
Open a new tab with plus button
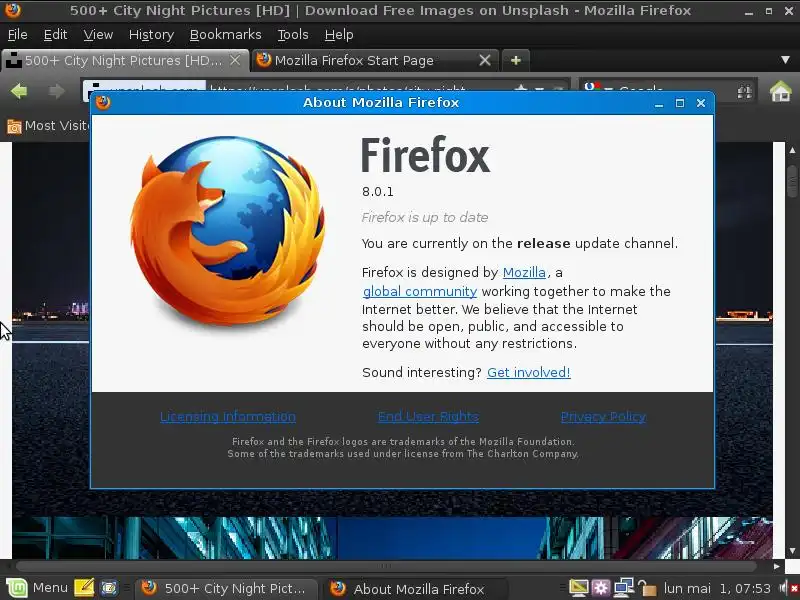[515, 60]
